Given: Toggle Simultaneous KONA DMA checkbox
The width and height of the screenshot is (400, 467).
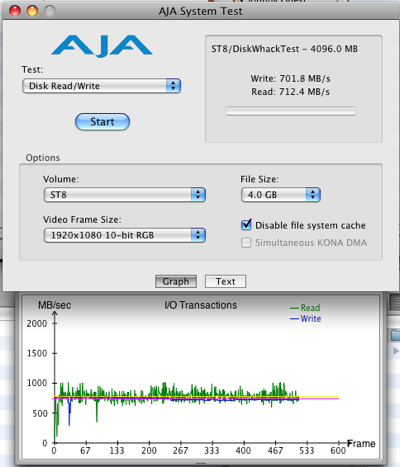Looking at the screenshot, I should [x=246, y=243].
